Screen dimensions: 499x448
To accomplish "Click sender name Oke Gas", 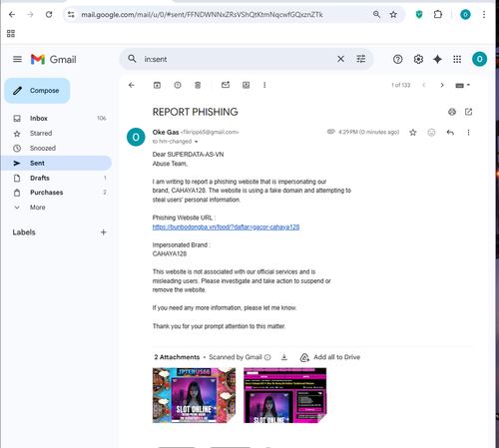I will click(166, 132).
